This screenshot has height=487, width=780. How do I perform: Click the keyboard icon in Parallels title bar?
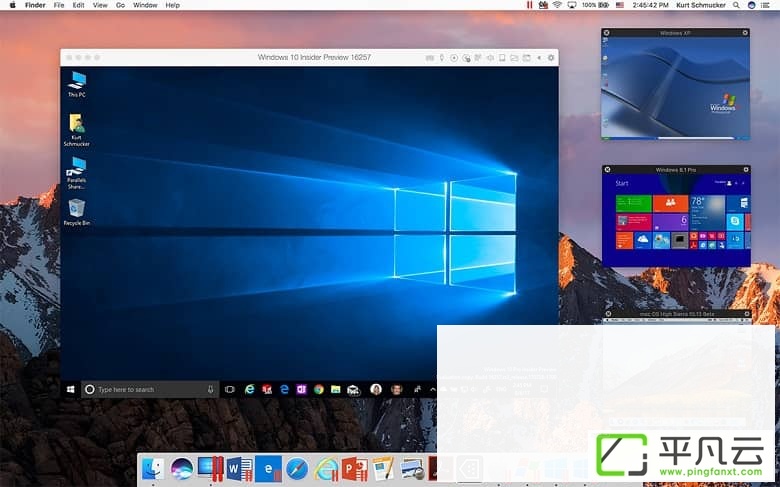pyautogui.click(x=430, y=58)
